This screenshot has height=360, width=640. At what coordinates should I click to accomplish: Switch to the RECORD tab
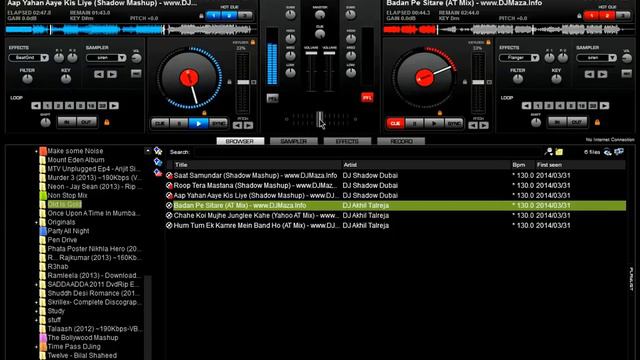click(401, 141)
